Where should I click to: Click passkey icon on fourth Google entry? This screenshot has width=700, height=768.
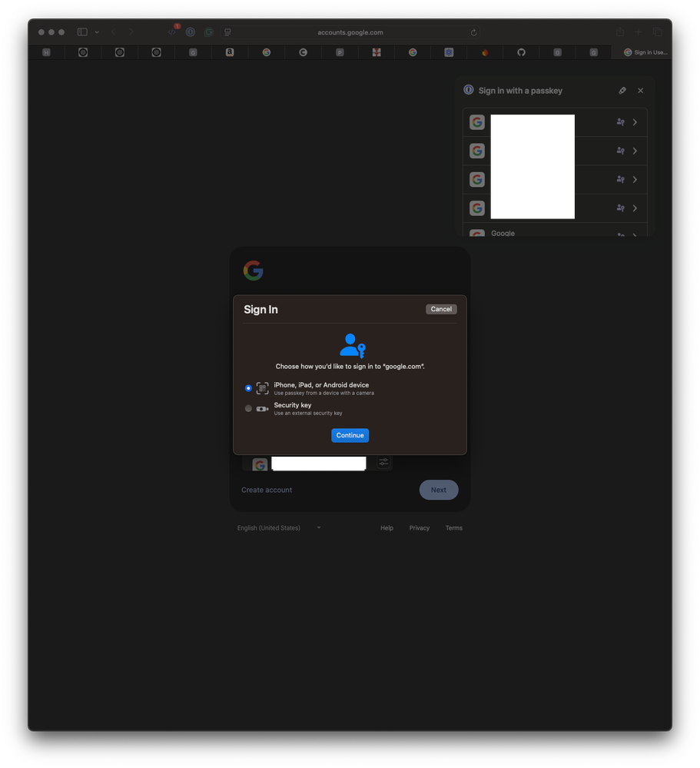pyautogui.click(x=620, y=208)
